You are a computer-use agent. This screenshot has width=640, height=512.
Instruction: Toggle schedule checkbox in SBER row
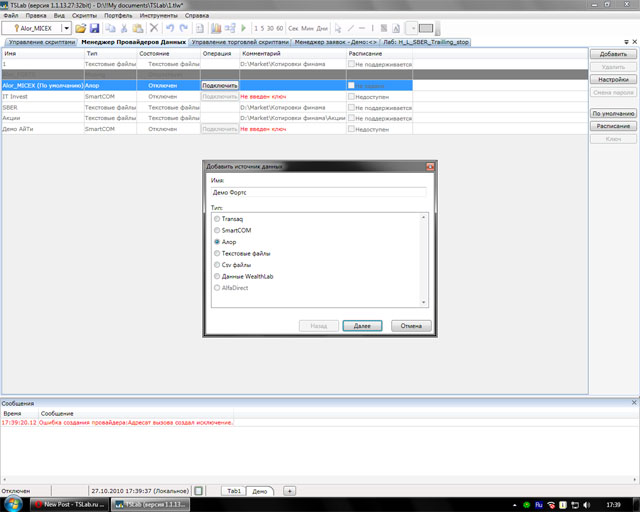[351, 107]
